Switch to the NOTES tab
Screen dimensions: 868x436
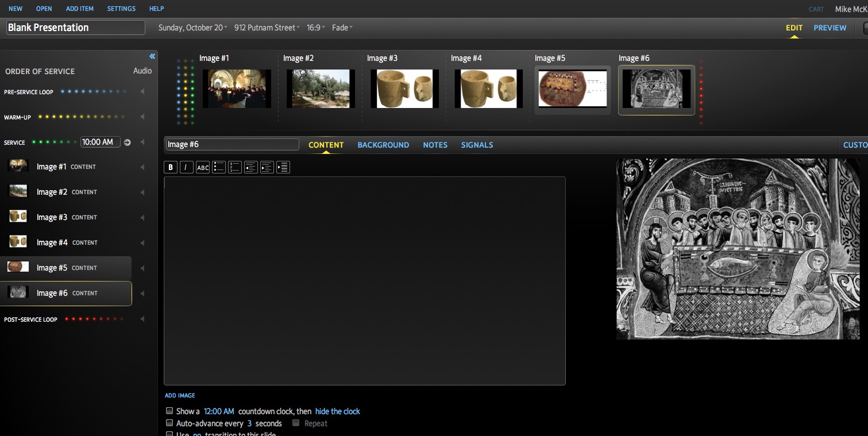point(435,145)
